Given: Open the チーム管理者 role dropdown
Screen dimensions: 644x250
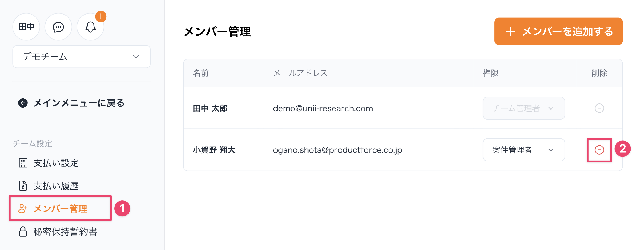Looking at the screenshot, I should [x=523, y=108].
